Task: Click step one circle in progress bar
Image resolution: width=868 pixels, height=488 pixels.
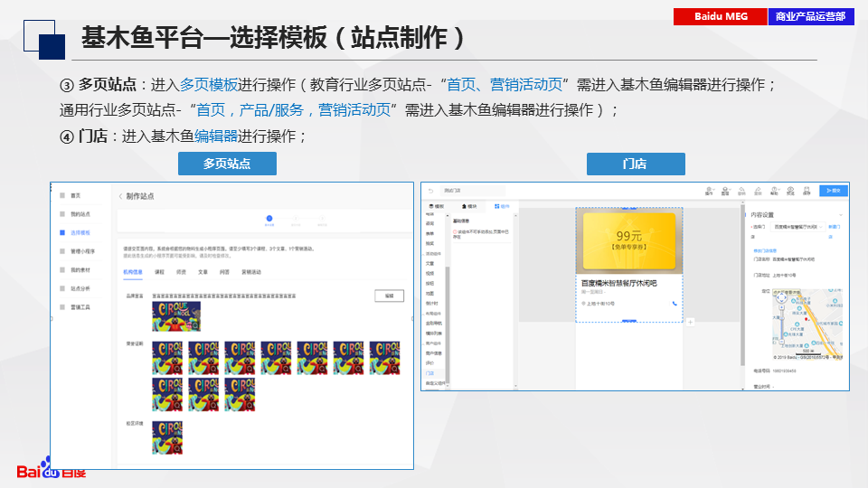Action: [269, 219]
